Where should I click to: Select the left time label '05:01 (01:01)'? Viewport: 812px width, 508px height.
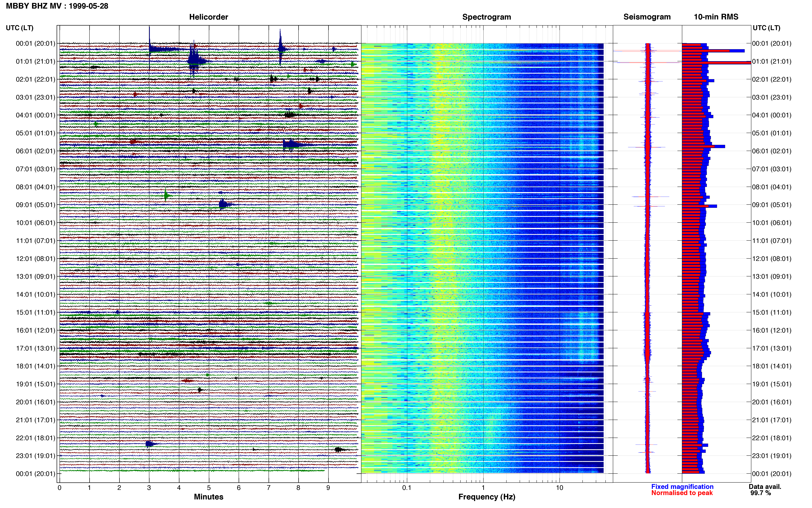[35, 133]
